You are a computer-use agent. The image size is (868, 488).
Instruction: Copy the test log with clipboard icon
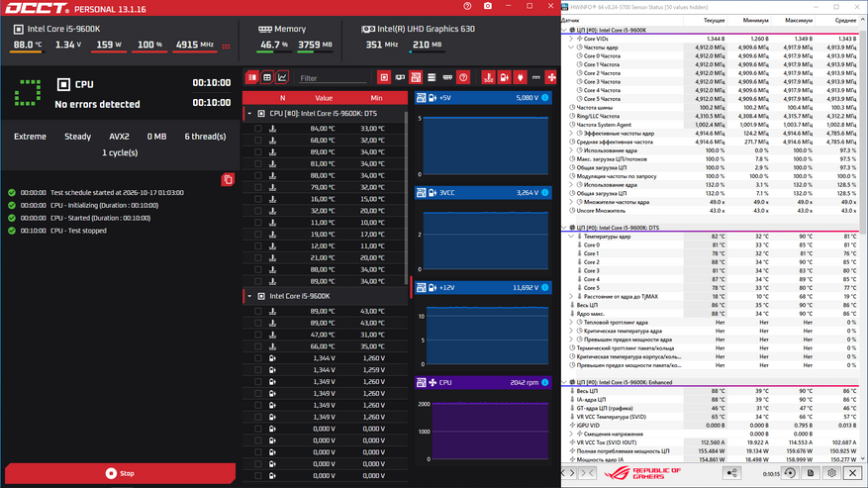(x=228, y=179)
